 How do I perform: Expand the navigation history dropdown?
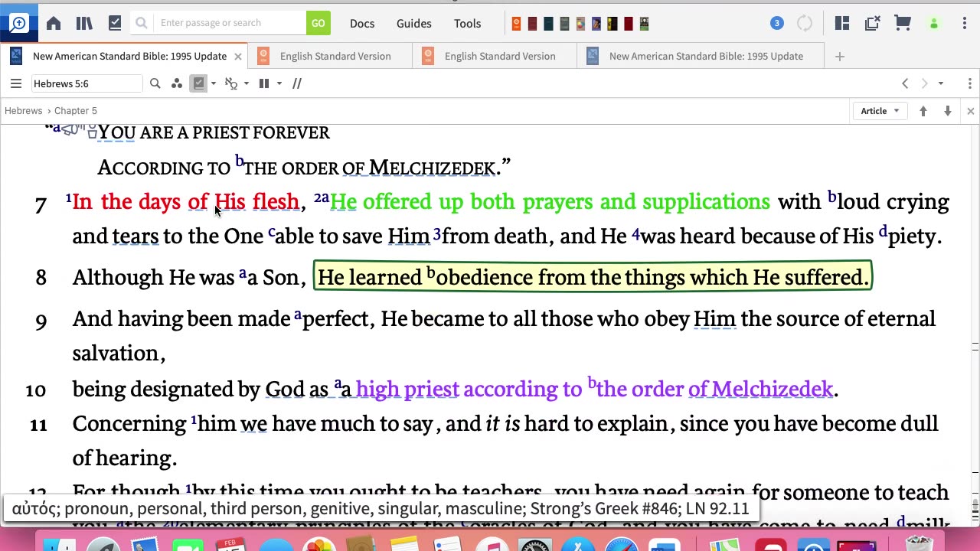pyautogui.click(x=941, y=83)
